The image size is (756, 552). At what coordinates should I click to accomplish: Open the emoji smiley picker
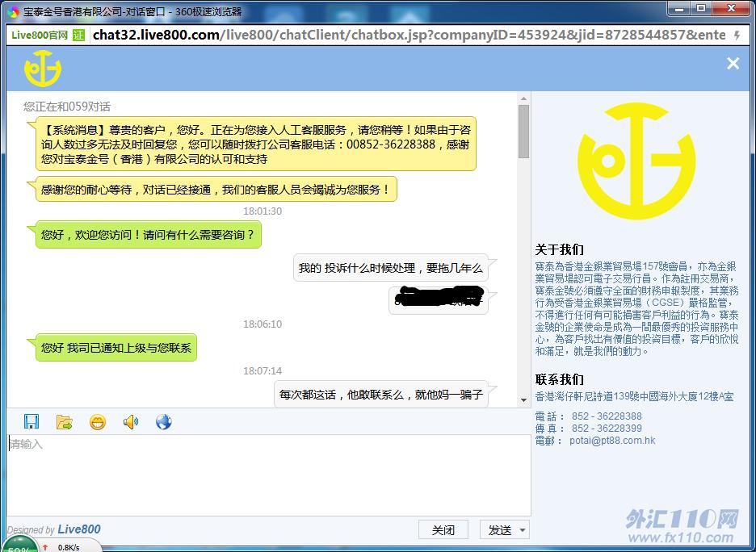(x=98, y=422)
